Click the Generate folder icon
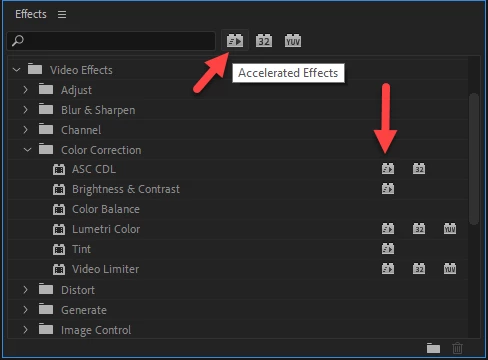 46,309
